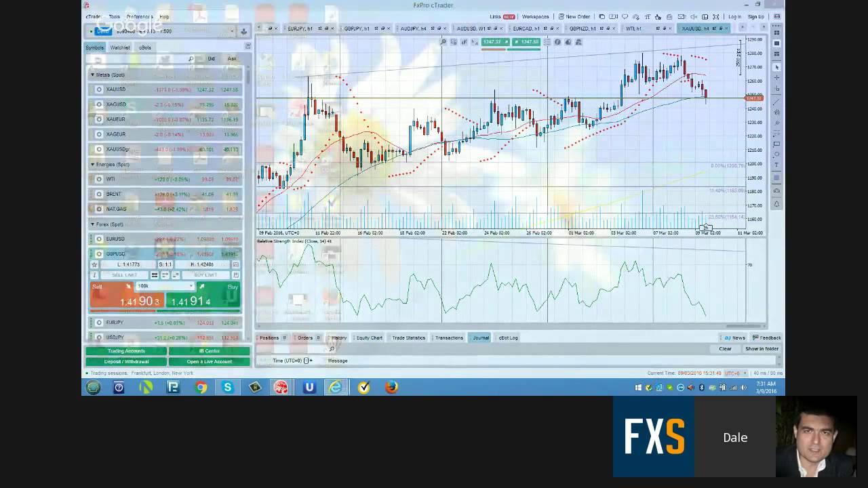Click the Log In link
The image size is (868, 488).
click(x=734, y=17)
